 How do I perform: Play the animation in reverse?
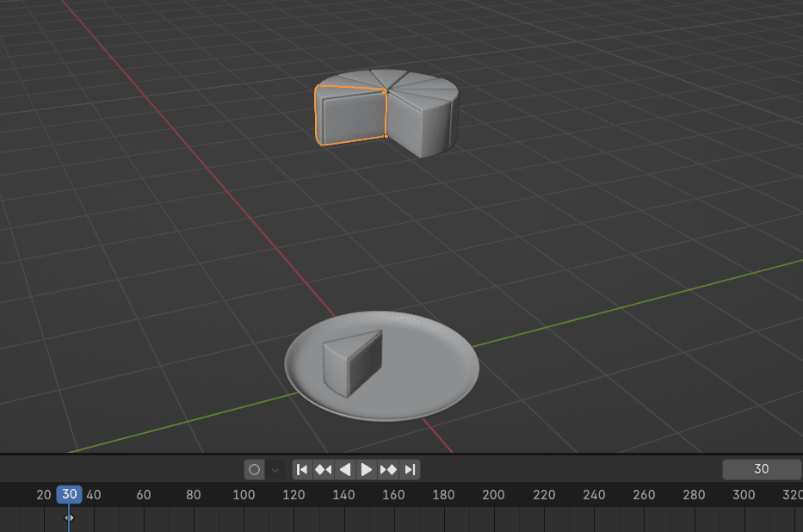(345, 469)
